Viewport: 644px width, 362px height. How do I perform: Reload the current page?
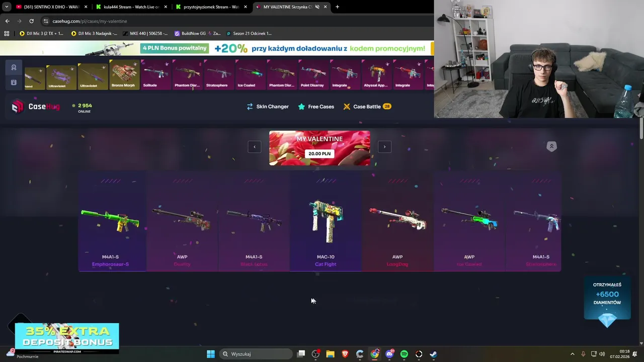coord(31,21)
